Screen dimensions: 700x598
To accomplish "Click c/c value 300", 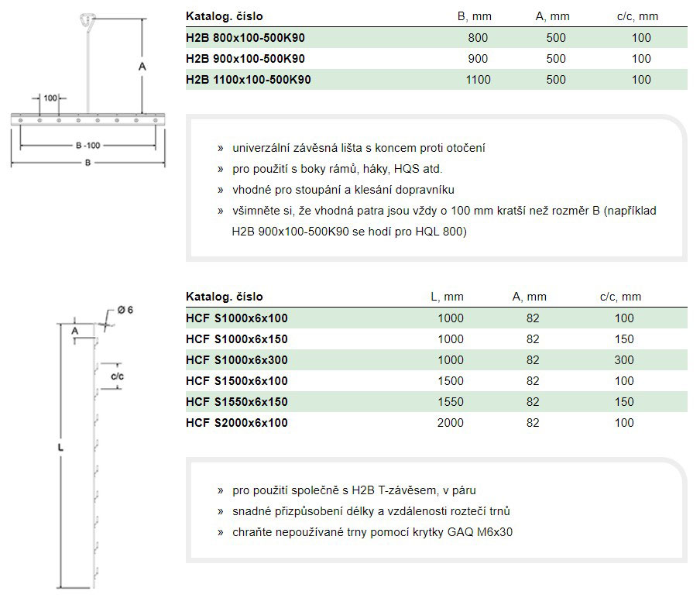I will 623,360.
